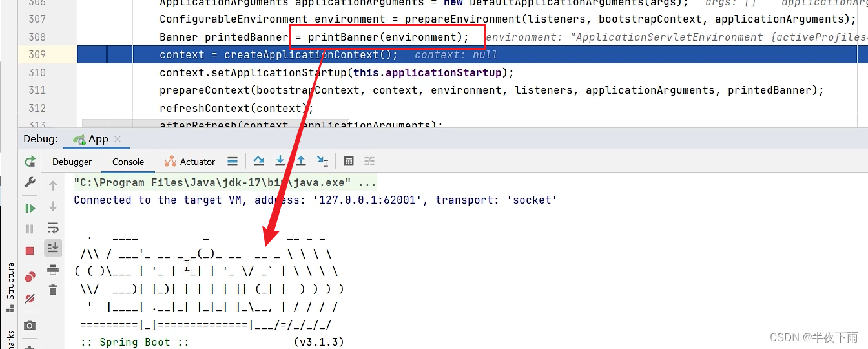Click the setApplicationStartup code line

[x=337, y=72]
